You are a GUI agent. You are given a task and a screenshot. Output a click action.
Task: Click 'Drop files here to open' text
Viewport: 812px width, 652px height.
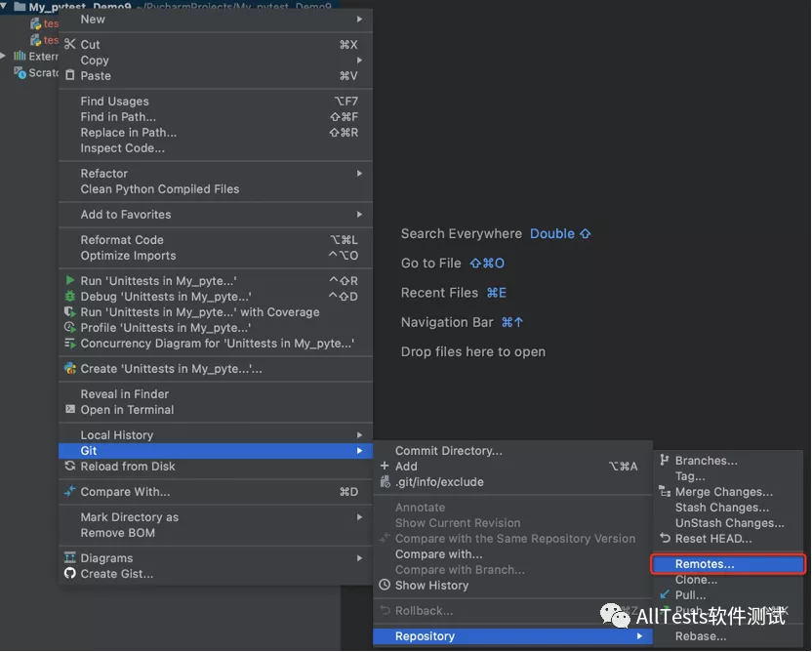tap(472, 351)
